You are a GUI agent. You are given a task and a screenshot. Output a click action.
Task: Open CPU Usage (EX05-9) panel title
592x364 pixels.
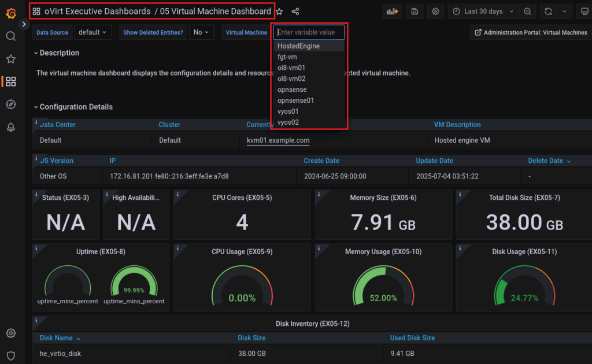(x=242, y=251)
